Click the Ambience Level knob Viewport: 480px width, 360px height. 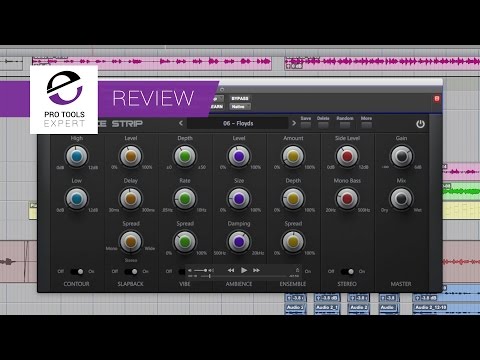(239, 156)
